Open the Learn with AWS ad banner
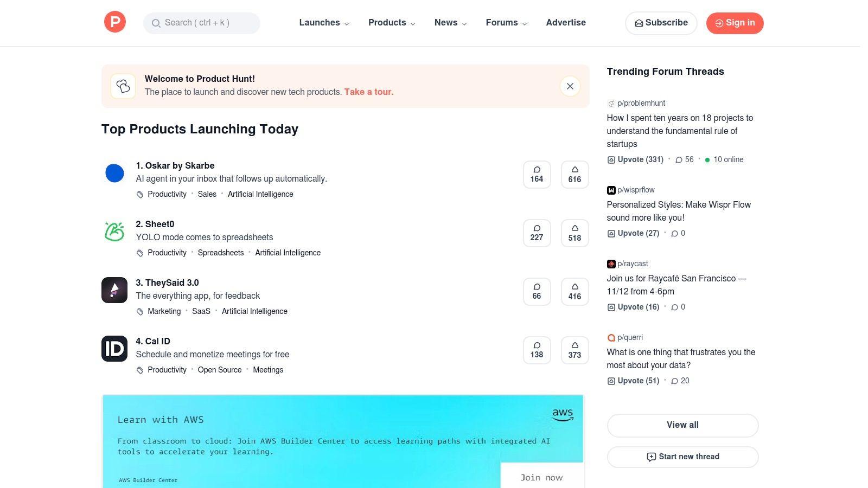 pyautogui.click(x=343, y=441)
